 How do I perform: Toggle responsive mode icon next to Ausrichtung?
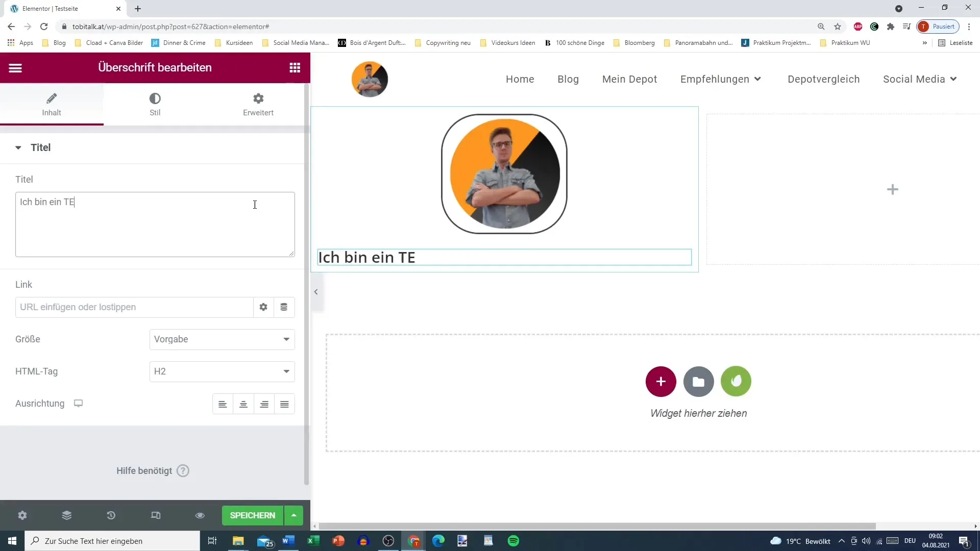(x=78, y=404)
